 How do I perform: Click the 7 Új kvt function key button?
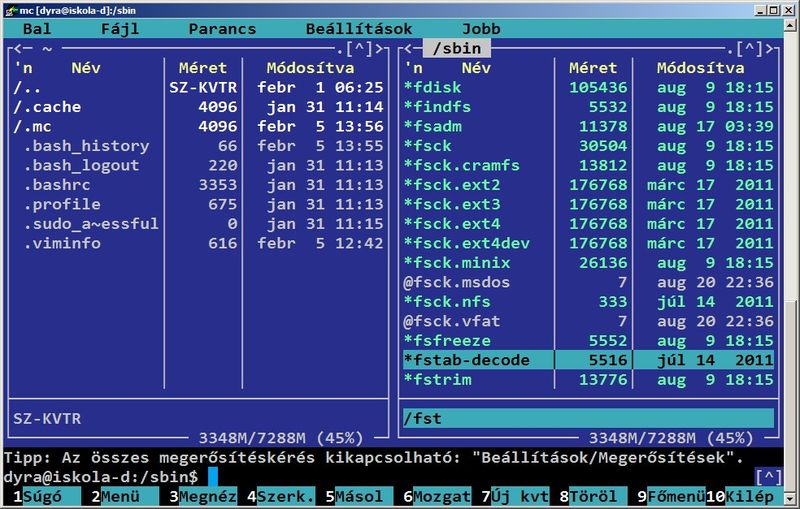(515, 496)
